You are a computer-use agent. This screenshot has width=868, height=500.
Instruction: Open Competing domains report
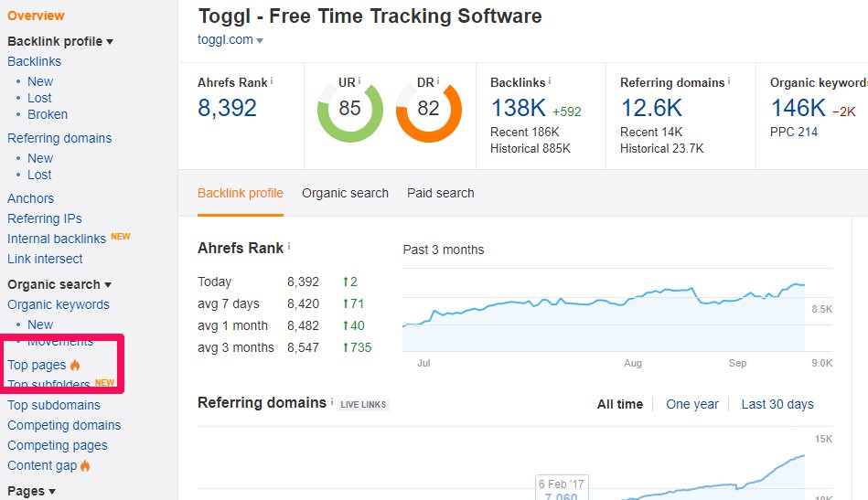click(64, 425)
